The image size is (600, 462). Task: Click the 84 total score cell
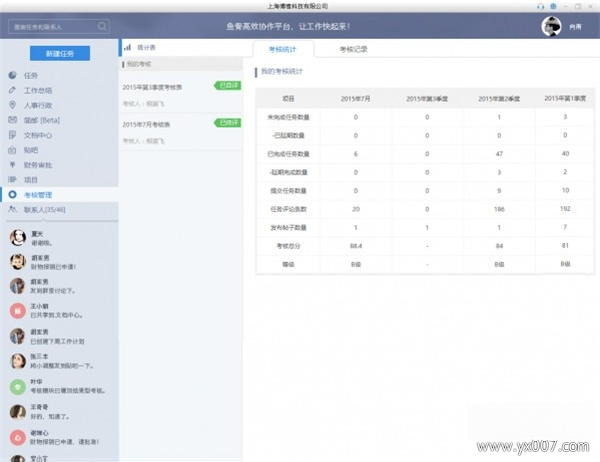coord(499,246)
